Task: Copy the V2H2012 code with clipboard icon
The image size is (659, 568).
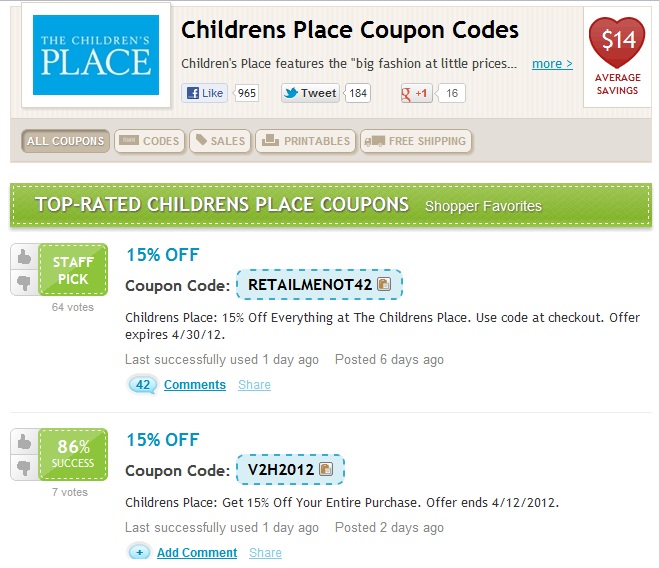Action: pos(326,469)
